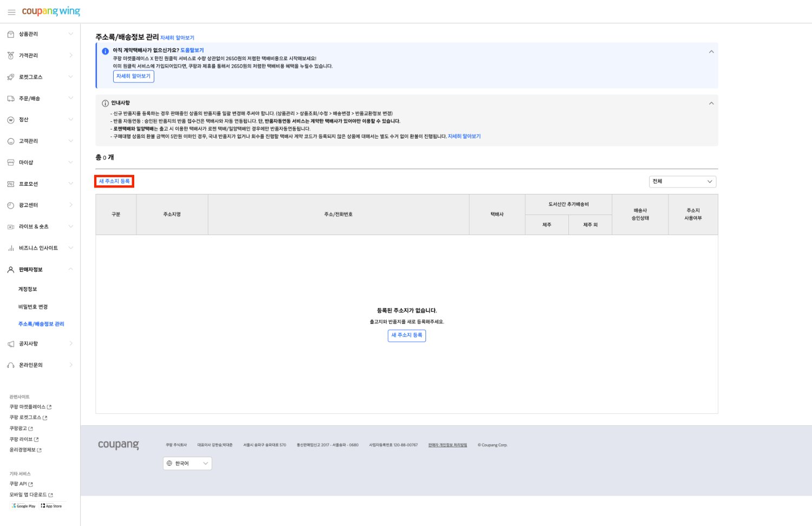Image resolution: width=812 pixels, height=526 pixels.
Task: Click the 공지사항 megaphone icon
Action: 10,344
